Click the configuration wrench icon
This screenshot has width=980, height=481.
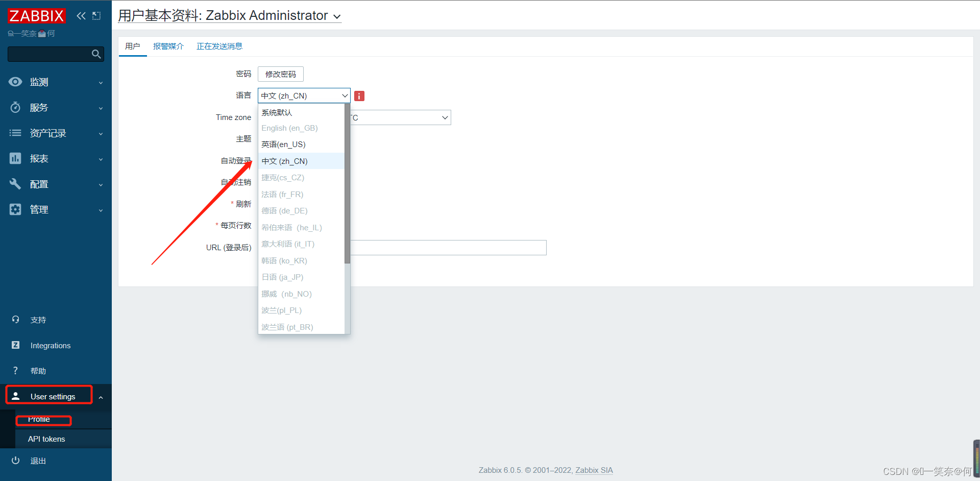(x=15, y=184)
